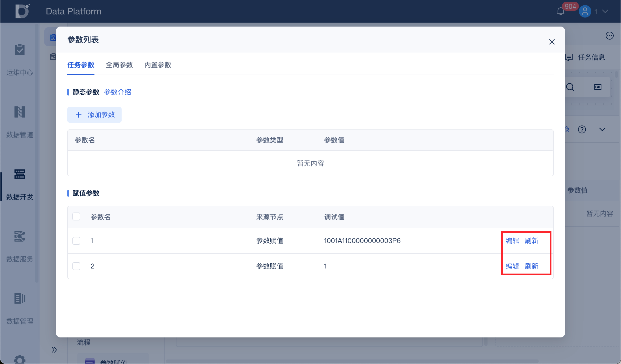Switch to the 全局参数 tab
Viewport: 621px width, 364px height.
119,65
